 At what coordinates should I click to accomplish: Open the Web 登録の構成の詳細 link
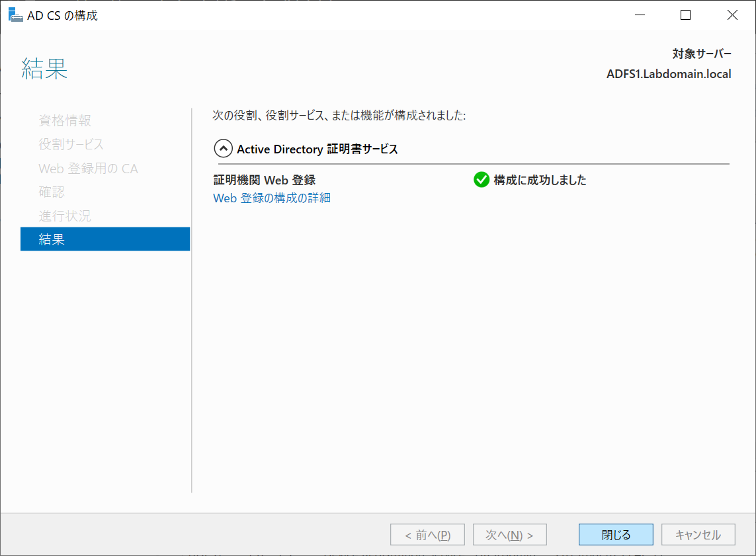point(271,198)
